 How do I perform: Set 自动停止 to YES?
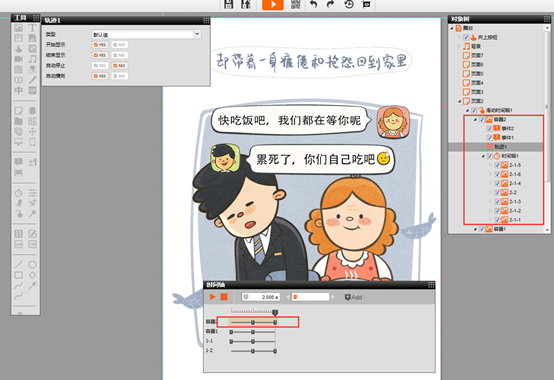100,66
